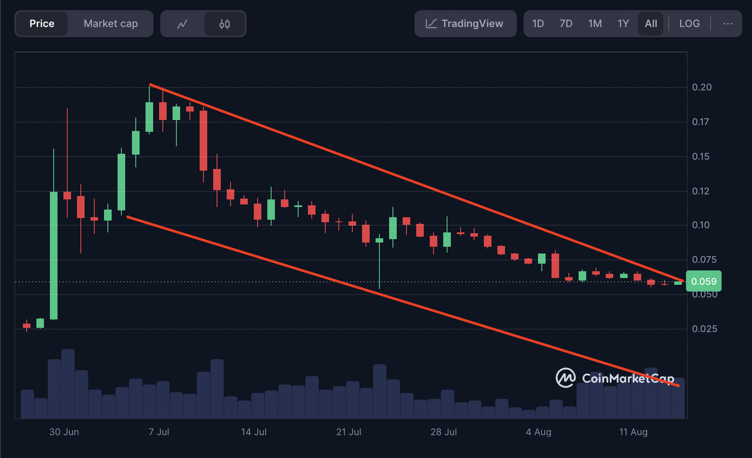Click the 7 Jul date label
Image resolution: width=752 pixels, height=458 pixels.
pyautogui.click(x=159, y=432)
